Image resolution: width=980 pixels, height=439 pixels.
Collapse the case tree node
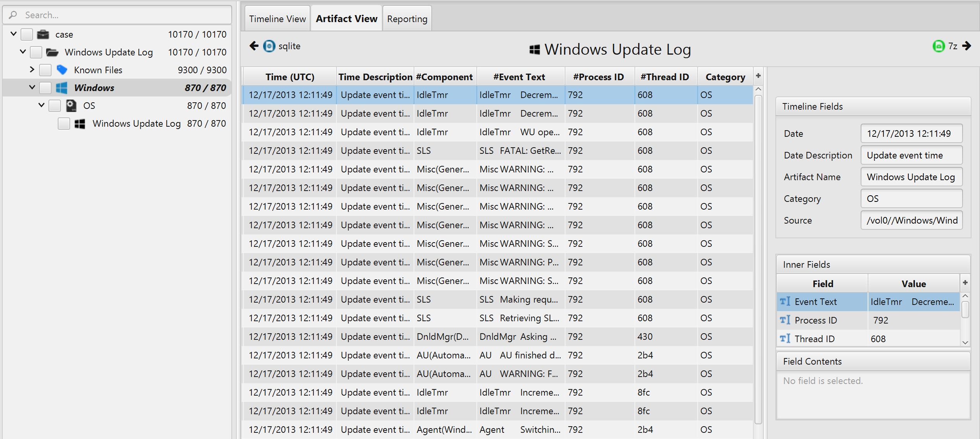[x=14, y=34]
